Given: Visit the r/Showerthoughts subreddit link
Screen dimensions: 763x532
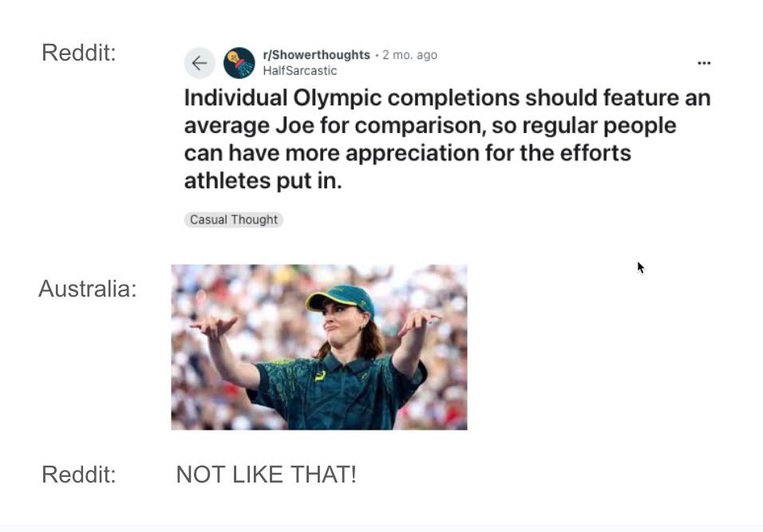Looking at the screenshot, I should (x=316, y=55).
